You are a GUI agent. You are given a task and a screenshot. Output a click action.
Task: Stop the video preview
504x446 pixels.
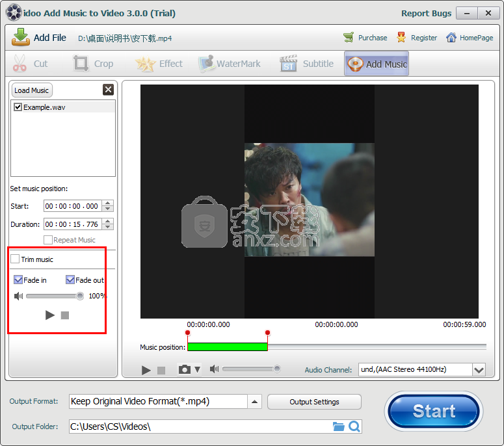tap(161, 371)
